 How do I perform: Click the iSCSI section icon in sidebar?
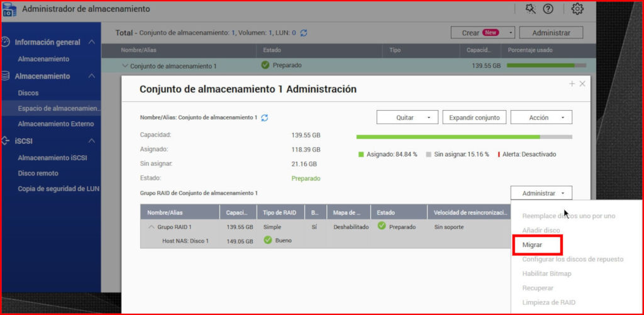[6, 141]
